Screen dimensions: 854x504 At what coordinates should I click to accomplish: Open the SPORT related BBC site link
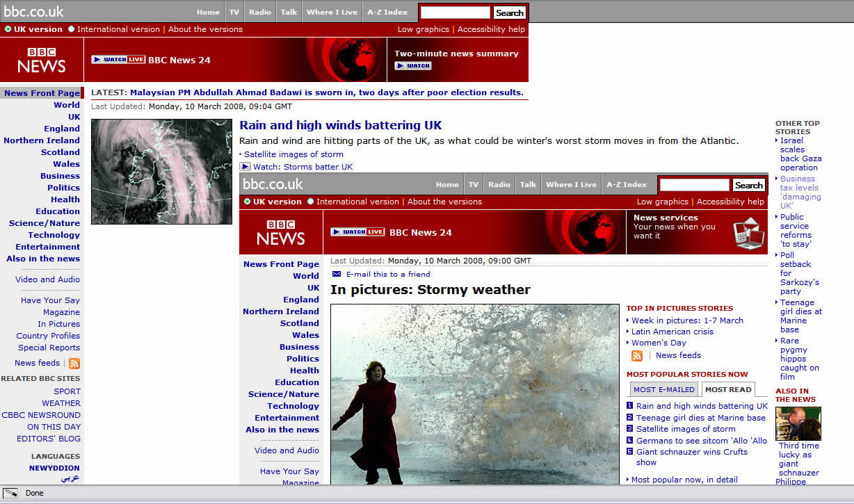click(x=67, y=391)
